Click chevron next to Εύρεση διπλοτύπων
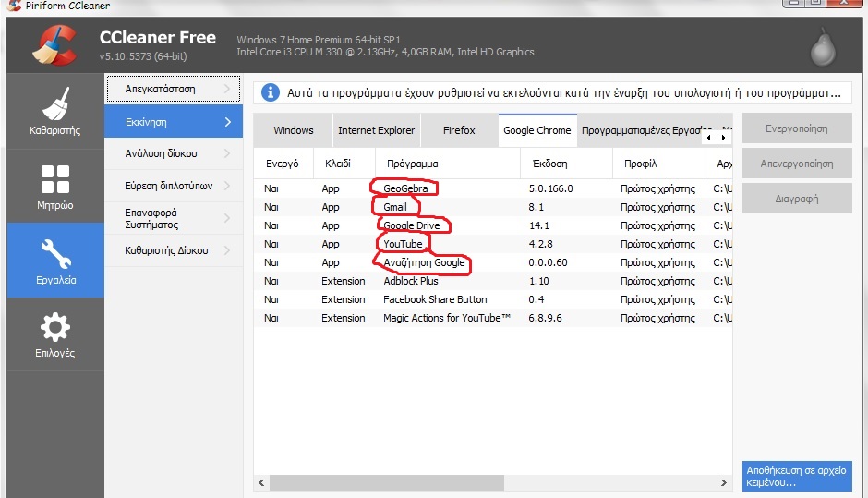868x498 pixels. (227, 186)
